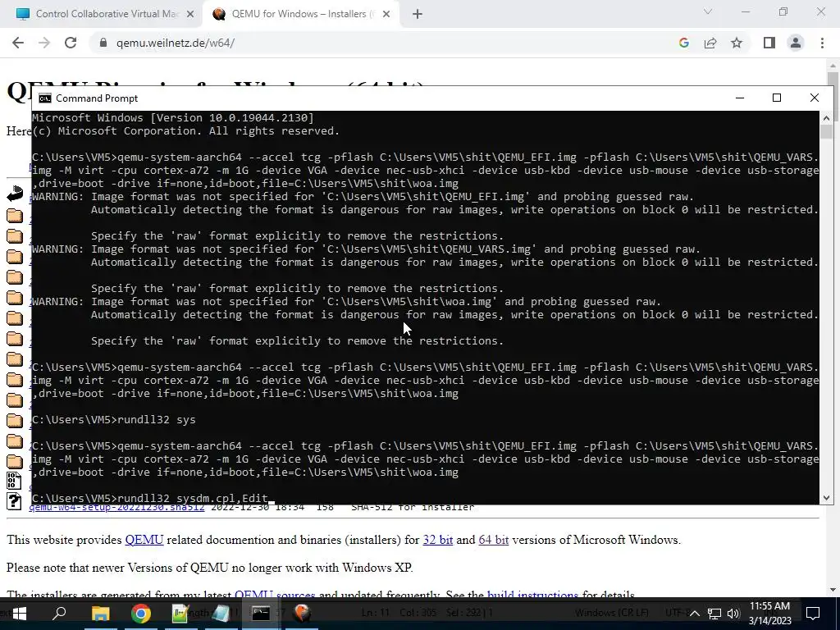Open volume control tray icon
Image resolution: width=840 pixels, height=630 pixels.
coord(733,614)
